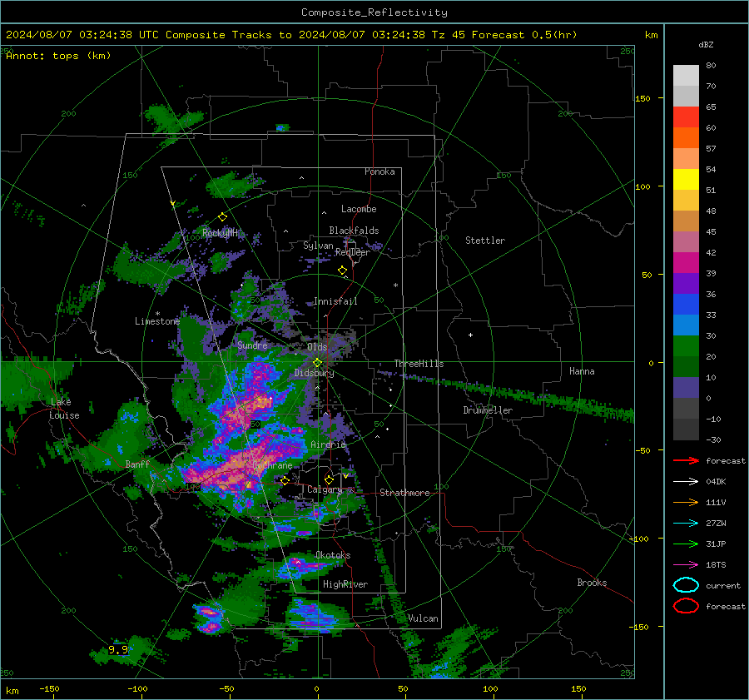This screenshot has height=700, width=749.
Task: Click the yellow diamond marker right of Cochrane
Action: (285, 480)
